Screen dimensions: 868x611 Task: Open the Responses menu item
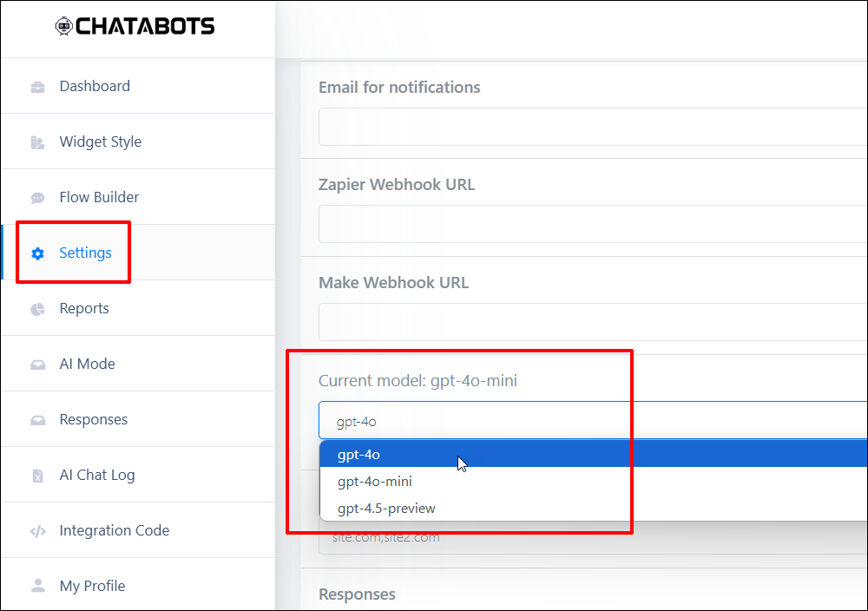(94, 419)
